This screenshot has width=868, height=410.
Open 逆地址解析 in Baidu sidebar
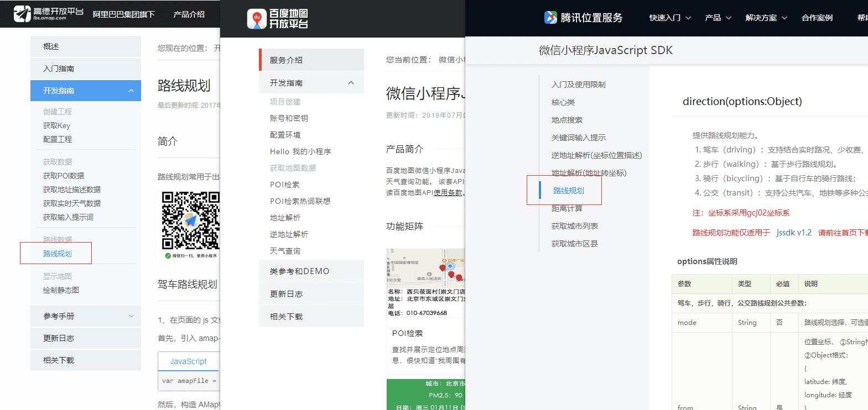click(x=289, y=234)
